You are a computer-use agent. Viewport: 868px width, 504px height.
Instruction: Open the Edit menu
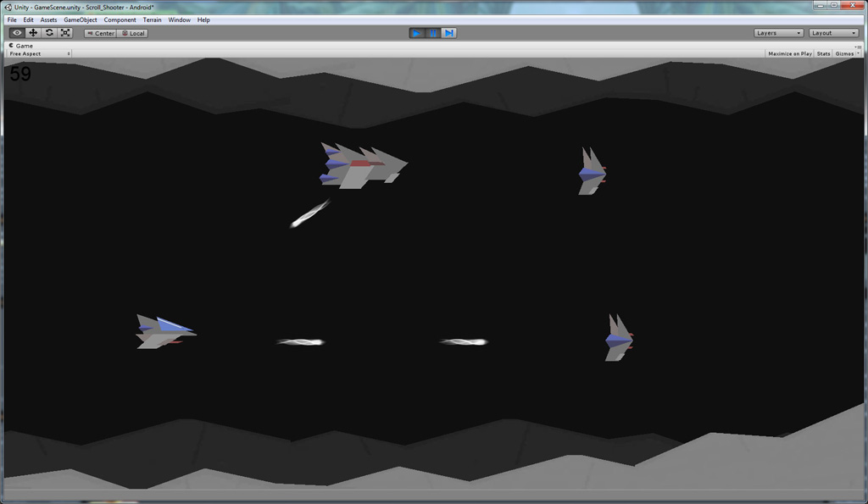point(28,20)
